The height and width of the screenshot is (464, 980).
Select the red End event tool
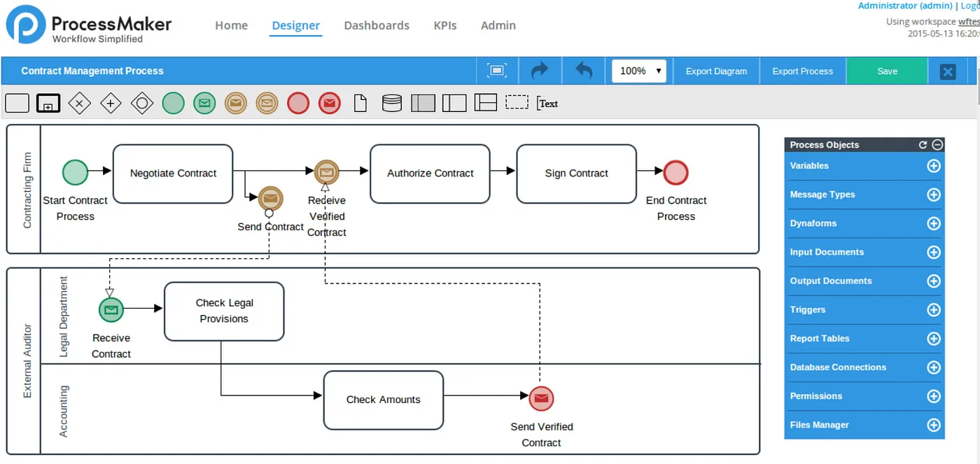298,104
